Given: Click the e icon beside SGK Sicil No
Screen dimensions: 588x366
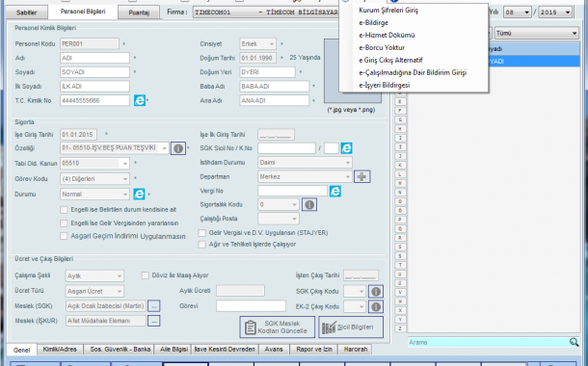Looking at the screenshot, I should click(x=346, y=148).
